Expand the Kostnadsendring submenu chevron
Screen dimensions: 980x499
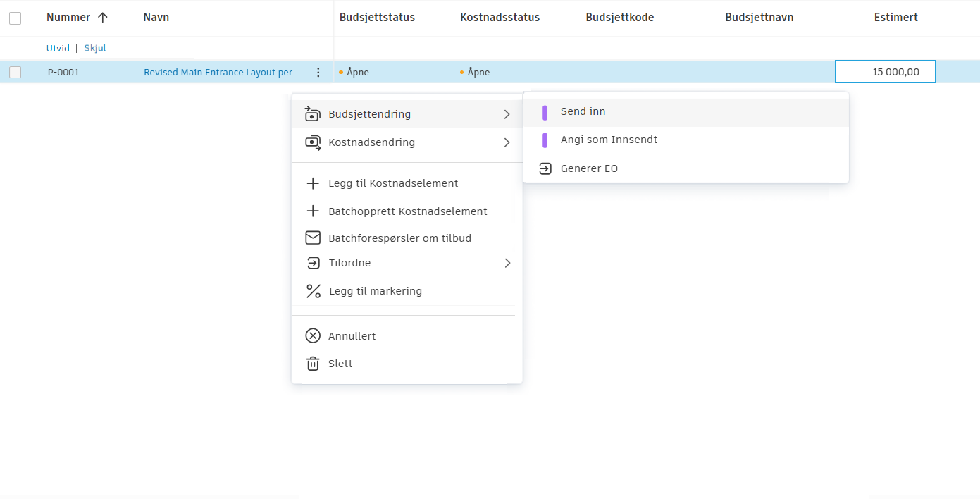[508, 142]
